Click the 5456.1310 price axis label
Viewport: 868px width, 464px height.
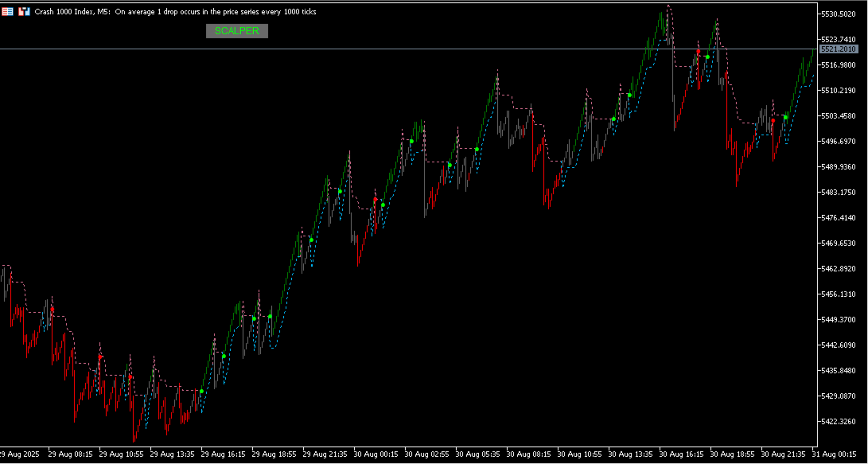(838, 294)
